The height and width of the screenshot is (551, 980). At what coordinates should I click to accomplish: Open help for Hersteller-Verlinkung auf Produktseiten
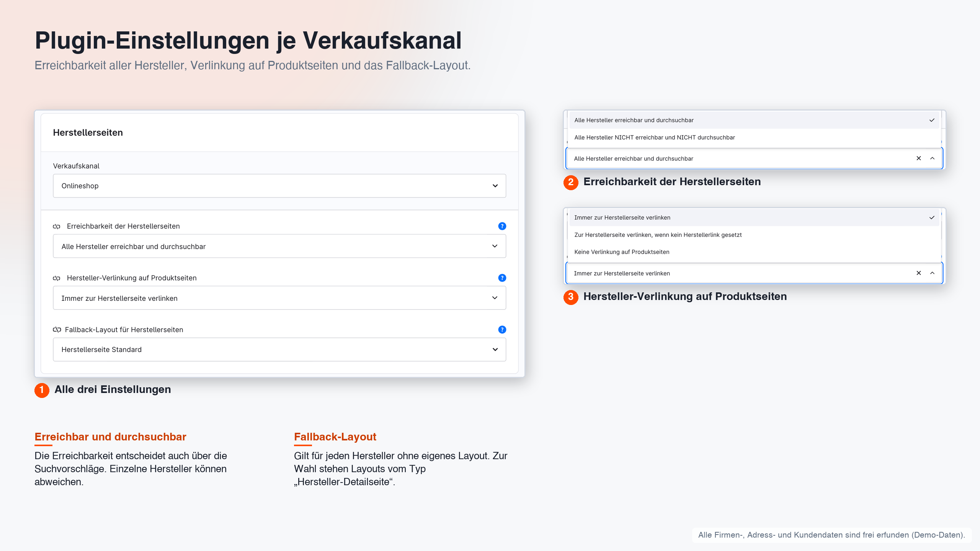[x=502, y=278]
